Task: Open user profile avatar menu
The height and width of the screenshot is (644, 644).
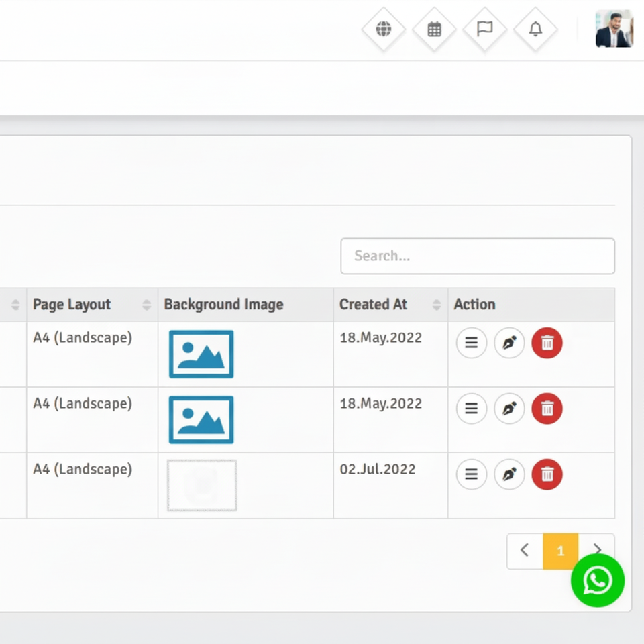Action: (x=614, y=29)
